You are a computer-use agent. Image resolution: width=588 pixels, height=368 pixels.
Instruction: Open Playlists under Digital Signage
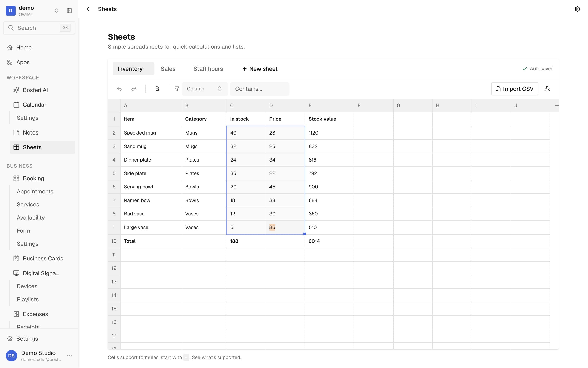point(28,299)
